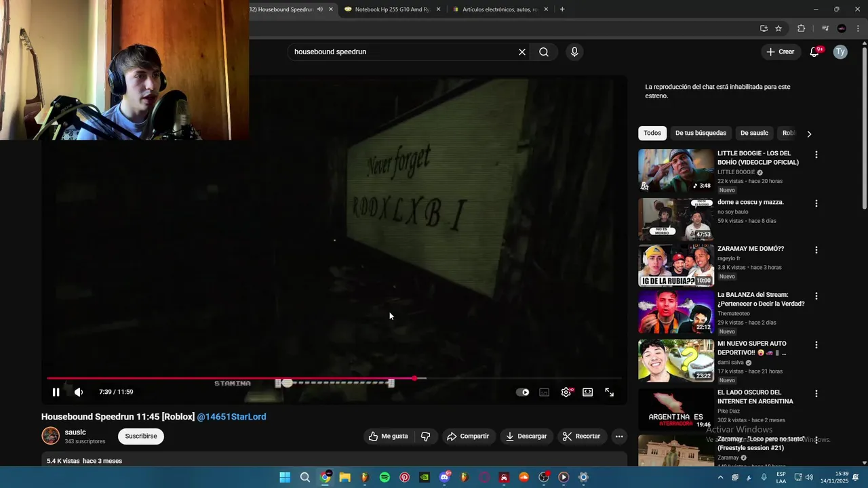Open the notifications bell
The width and height of the screenshot is (868, 488).
(815, 52)
